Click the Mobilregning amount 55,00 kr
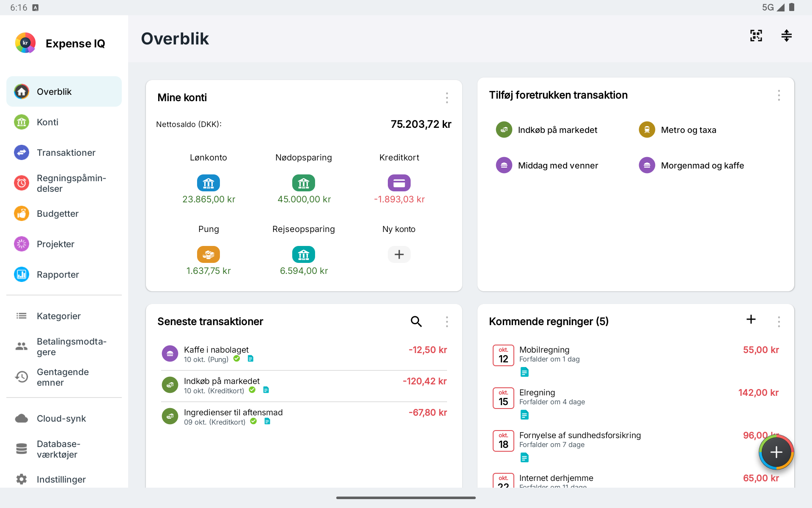Image resolution: width=812 pixels, height=508 pixels. click(x=761, y=350)
